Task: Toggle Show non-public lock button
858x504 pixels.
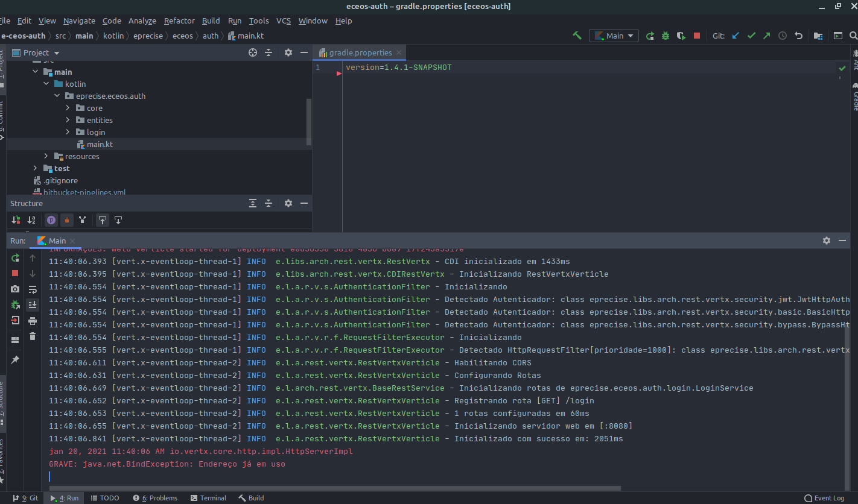Action: pyautogui.click(x=67, y=220)
